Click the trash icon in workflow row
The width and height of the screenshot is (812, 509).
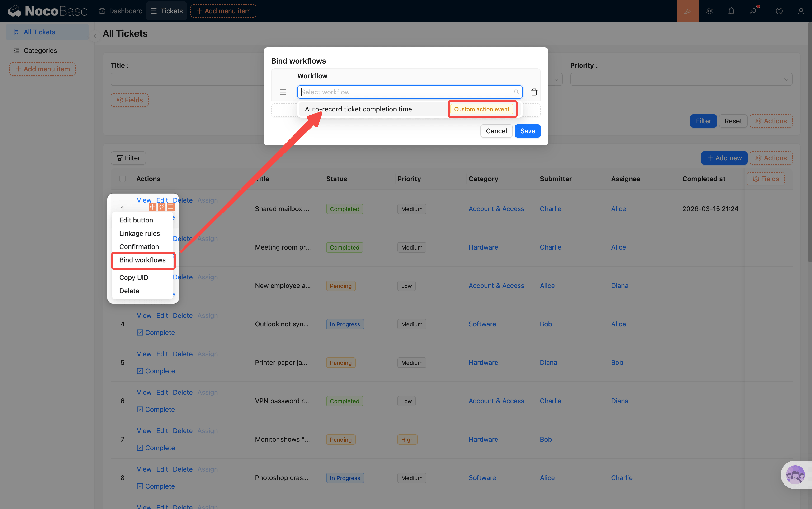[534, 92]
